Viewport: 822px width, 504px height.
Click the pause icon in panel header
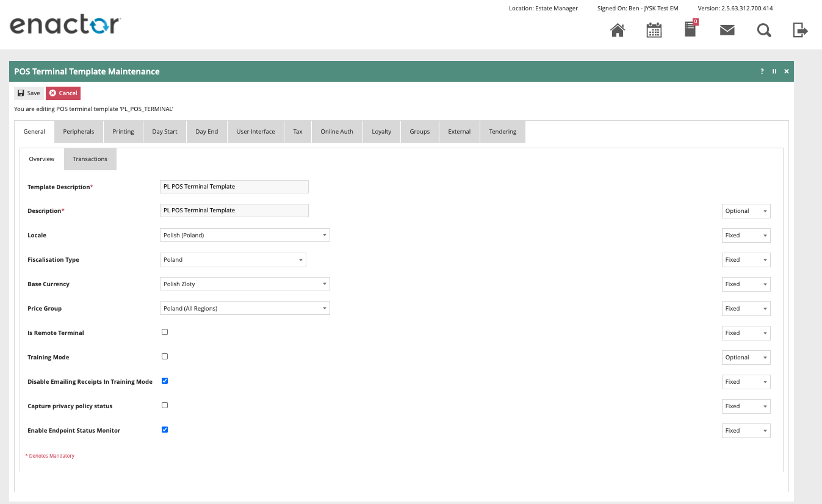(x=774, y=71)
